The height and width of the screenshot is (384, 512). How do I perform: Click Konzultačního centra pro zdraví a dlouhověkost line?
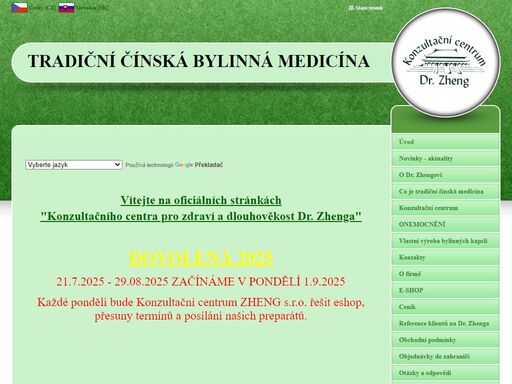pyautogui.click(x=201, y=216)
